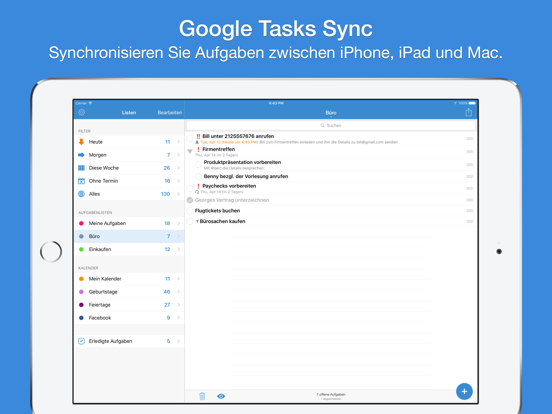
Task: Select the Meine Aufgaben list
Action: click(x=129, y=223)
